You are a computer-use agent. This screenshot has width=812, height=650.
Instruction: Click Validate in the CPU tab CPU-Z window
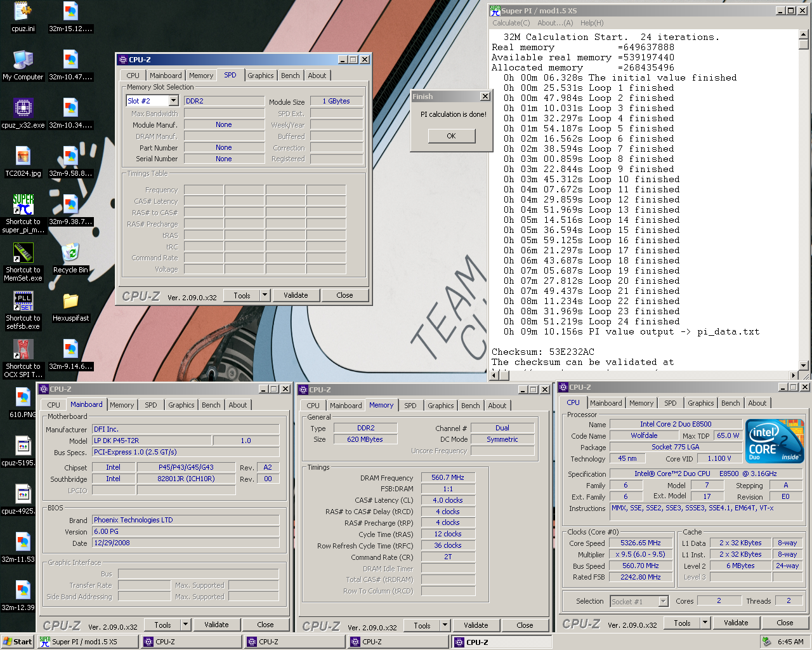[736, 623]
